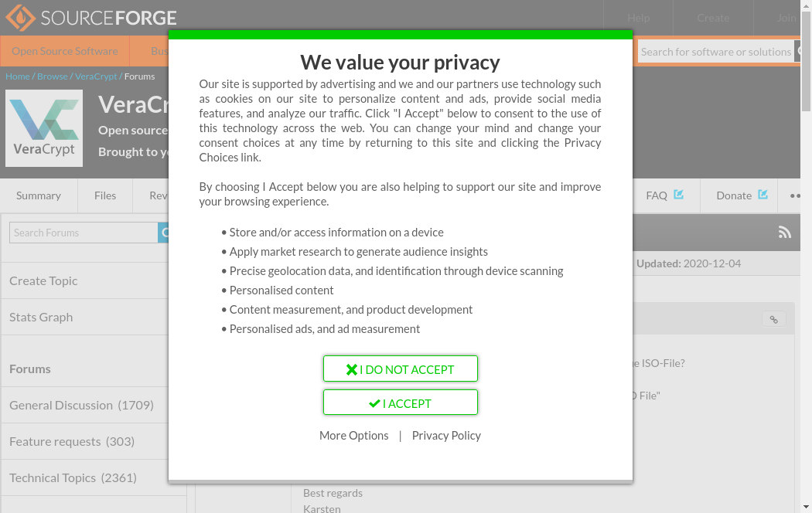Open the Create menu
The height and width of the screenshot is (513, 812).
coord(712,18)
